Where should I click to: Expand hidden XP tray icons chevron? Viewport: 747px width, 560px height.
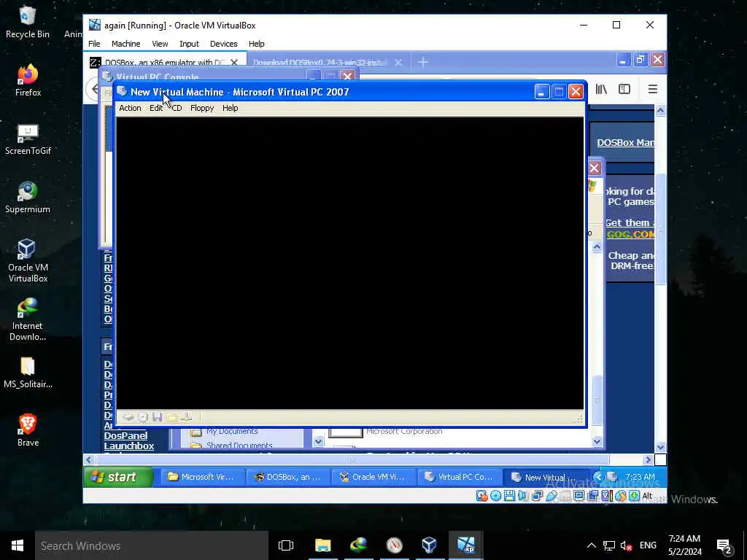(598, 477)
